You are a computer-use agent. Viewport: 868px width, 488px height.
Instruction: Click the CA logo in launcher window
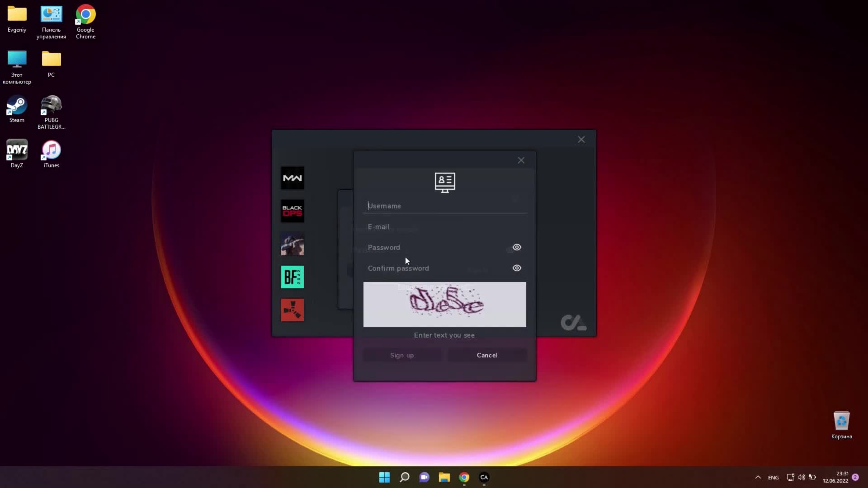(573, 322)
